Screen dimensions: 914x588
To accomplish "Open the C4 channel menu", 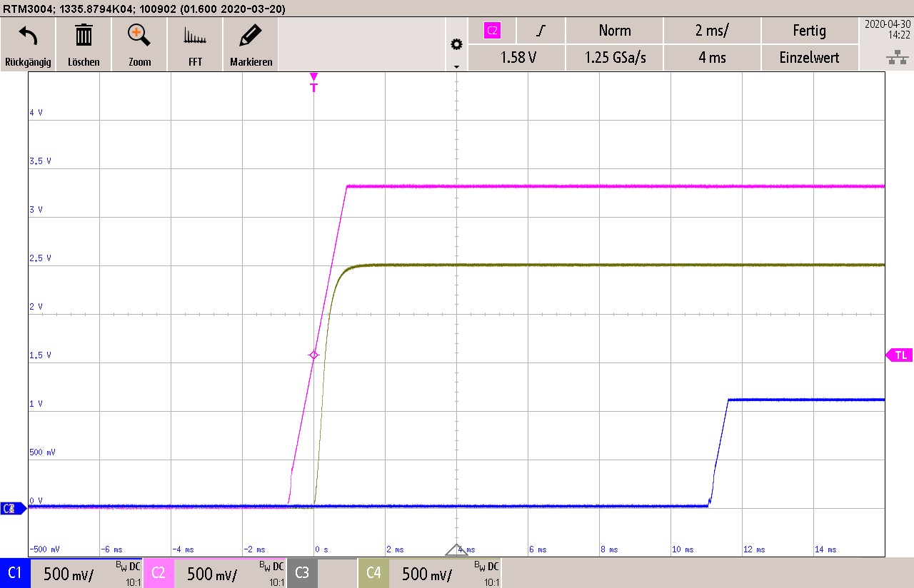I will pyautogui.click(x=373, y=573).
